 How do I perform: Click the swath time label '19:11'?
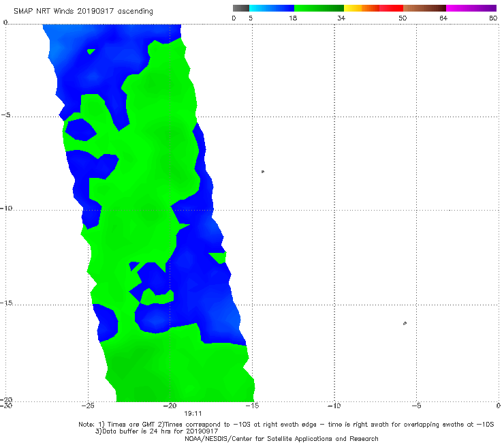pyautogui.click(x=193, y=414)
